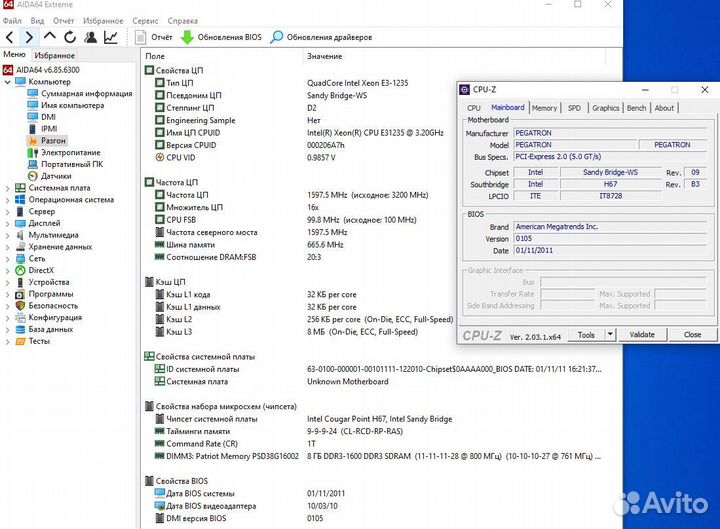The width and height of the screenshot is (720, 529).
Task: Select the Тип ЦП row
Action: pos(298,83)
